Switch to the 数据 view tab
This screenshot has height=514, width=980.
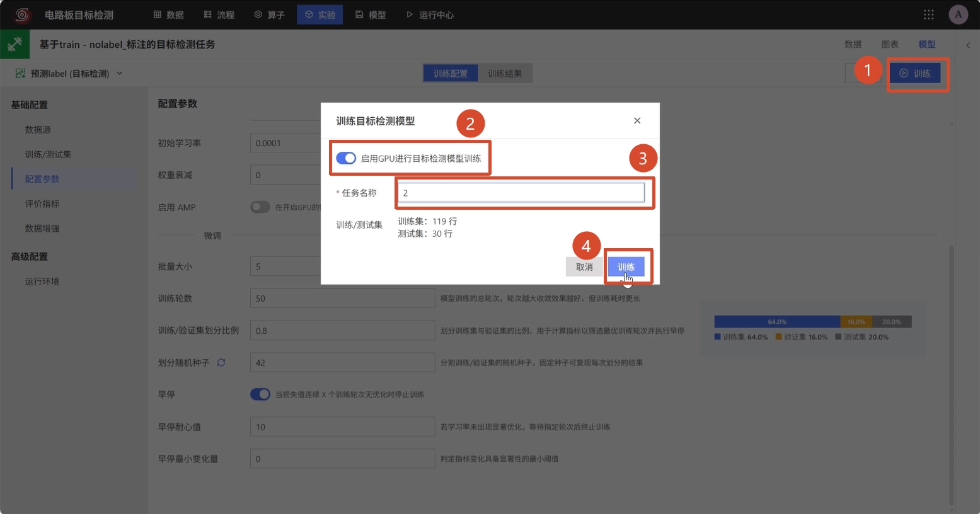pos(853,44)
